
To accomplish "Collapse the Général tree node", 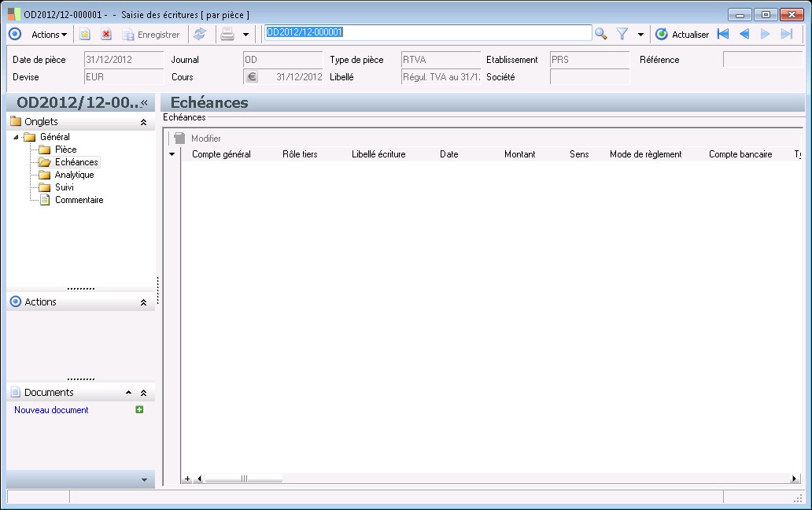I will coord(16,137).
